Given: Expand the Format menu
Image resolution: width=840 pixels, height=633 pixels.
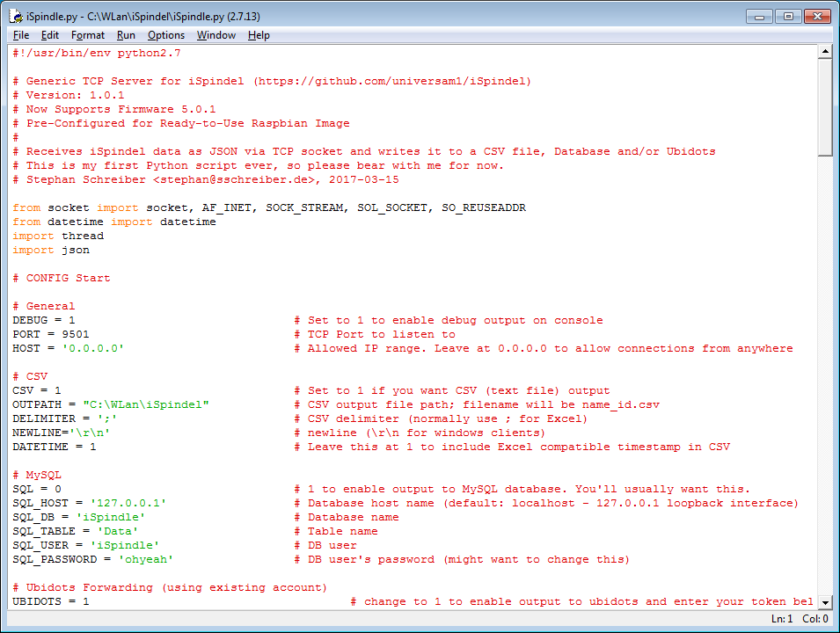Looking at the screenshot, I should [88, 35].
